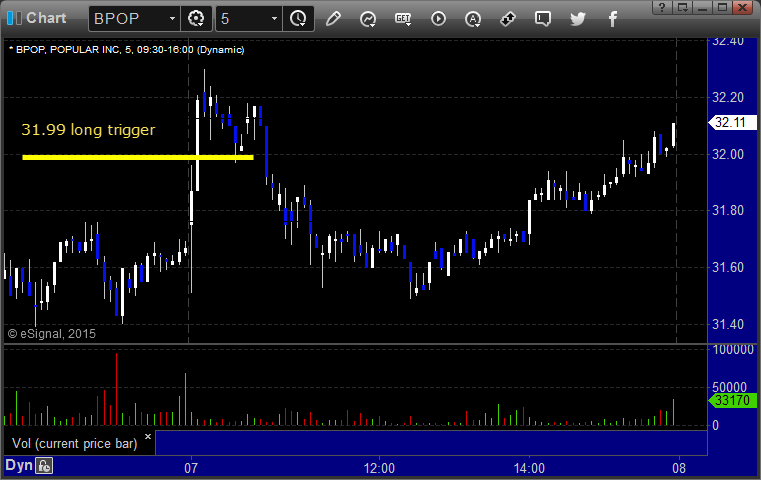The width and height of the screenshot is (761, 480).
Task: Click the 32.20 price axis label
Action: point(728,98)
